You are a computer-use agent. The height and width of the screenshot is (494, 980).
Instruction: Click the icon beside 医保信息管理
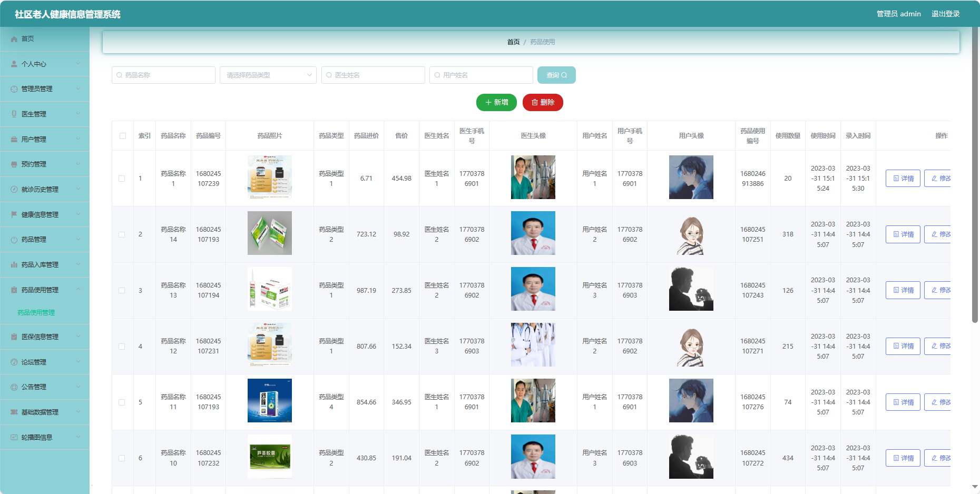coord(14,337)
